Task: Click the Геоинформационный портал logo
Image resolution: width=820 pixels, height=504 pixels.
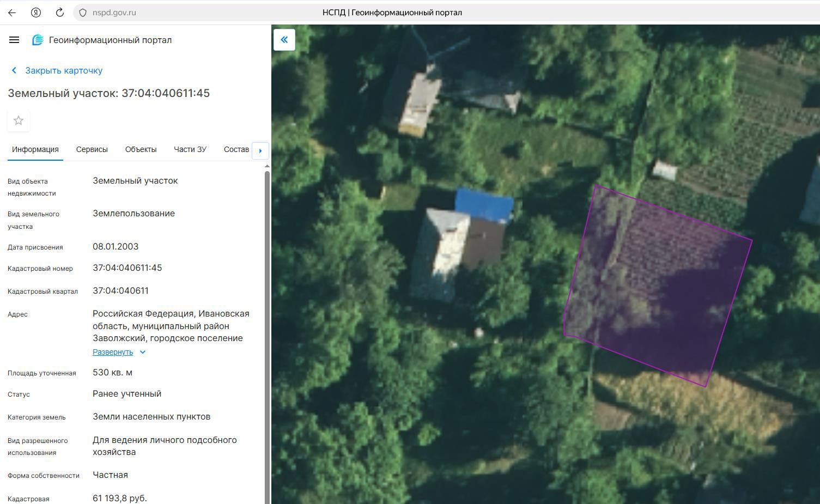Action: tap(102, 40)
